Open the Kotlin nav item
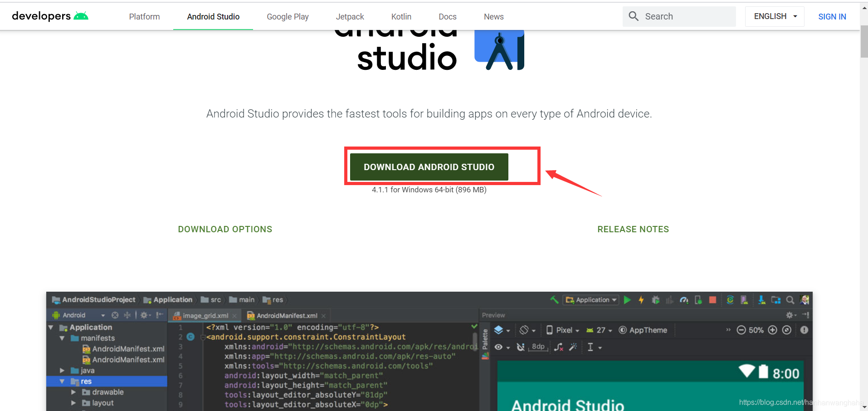Viewport: 868px width, 411px height. pos(401,17)
